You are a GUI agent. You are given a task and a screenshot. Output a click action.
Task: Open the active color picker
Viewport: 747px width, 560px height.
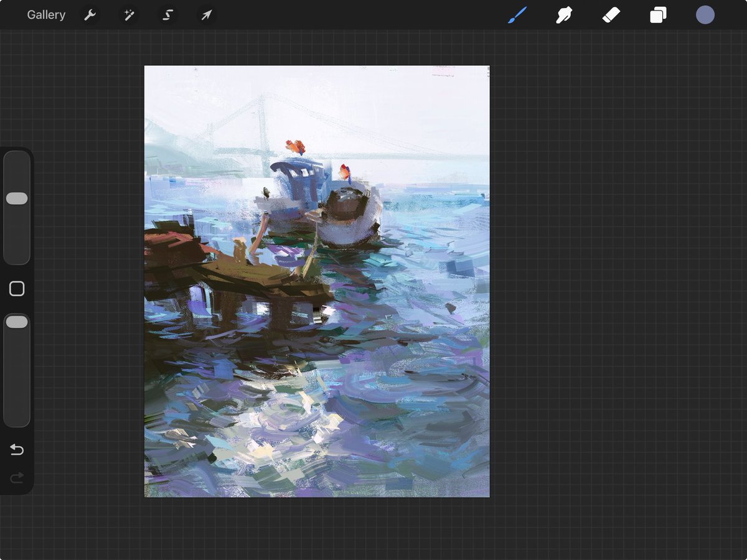click(x=705, y=15)
